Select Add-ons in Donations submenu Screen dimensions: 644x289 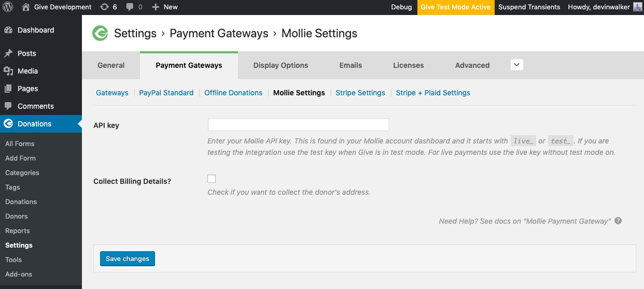(x=19, y=274)
